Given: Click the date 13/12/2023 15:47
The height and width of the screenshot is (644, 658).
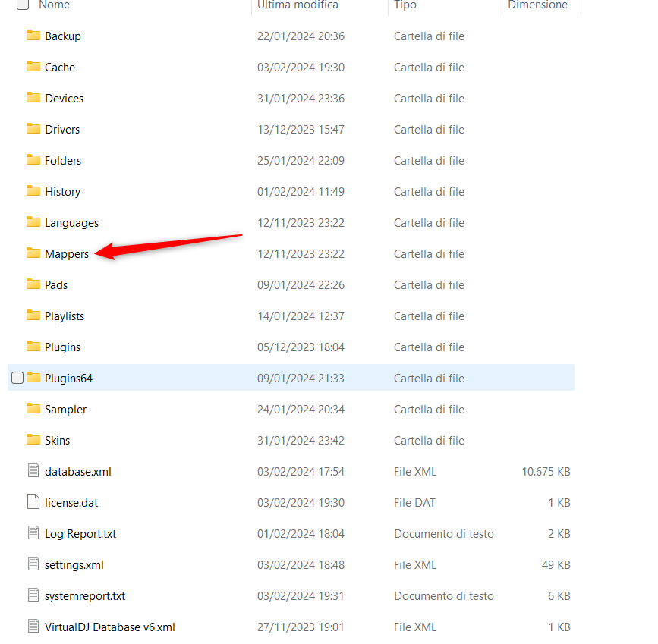Looking at the screenshot, I should pos(301,129).
